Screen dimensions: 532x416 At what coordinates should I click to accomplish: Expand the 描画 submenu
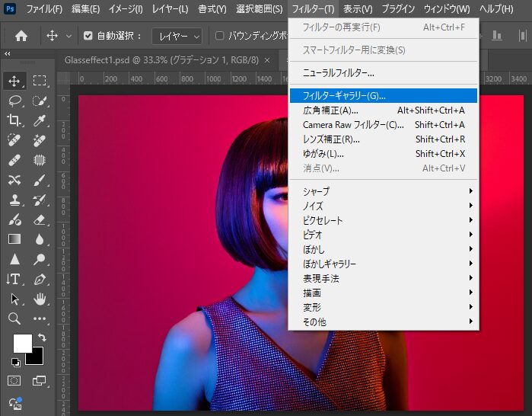click(384, 293)
